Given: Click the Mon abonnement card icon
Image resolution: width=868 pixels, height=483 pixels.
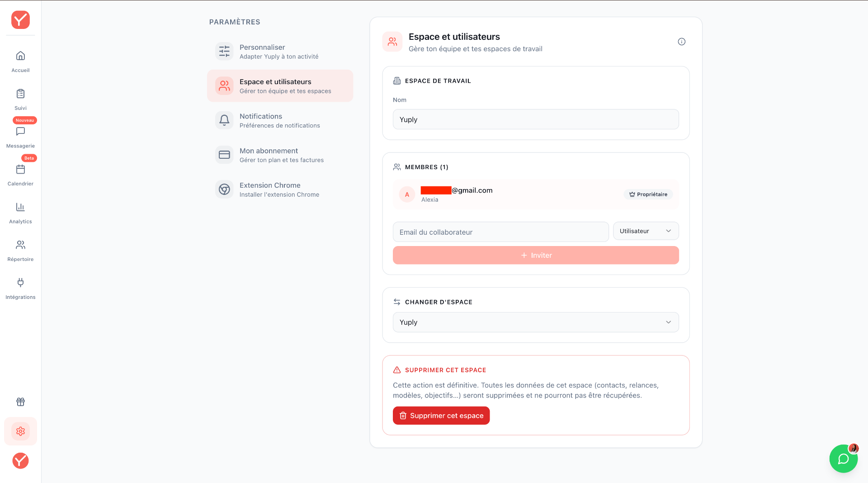Looking at the screenshot, I should [x=224, y=155].
